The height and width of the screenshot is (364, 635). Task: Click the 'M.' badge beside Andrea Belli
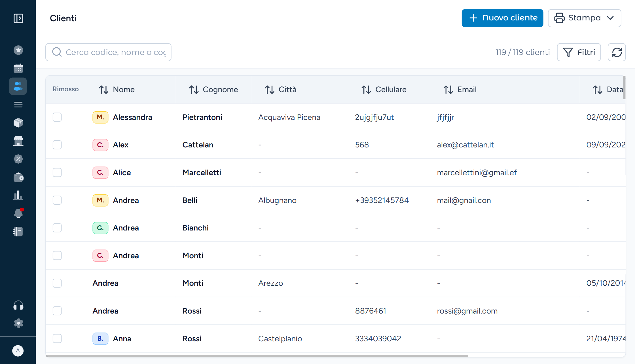click(x=100, y=200)
